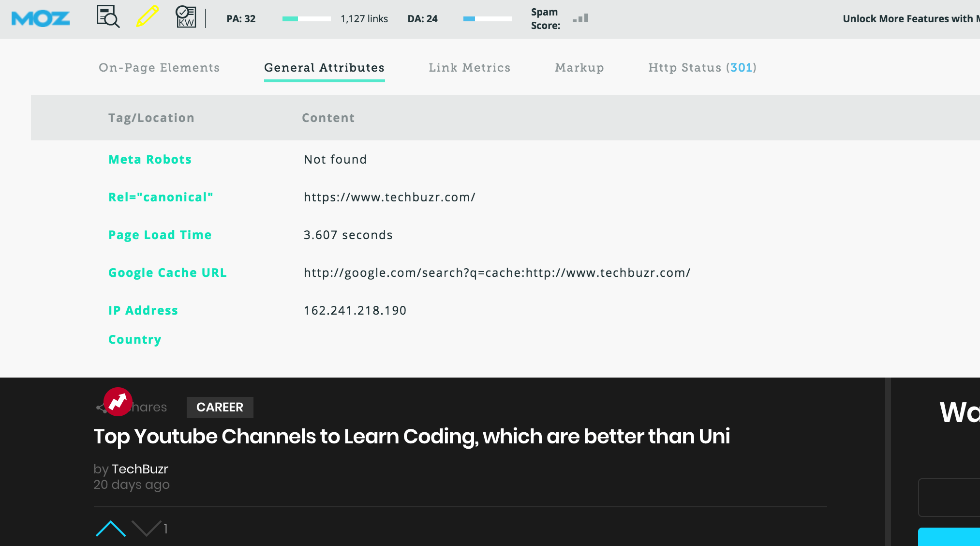This screenshot has height=546, width=980.
Task: Click the Moz logo
Action: (x=41, y=18)
